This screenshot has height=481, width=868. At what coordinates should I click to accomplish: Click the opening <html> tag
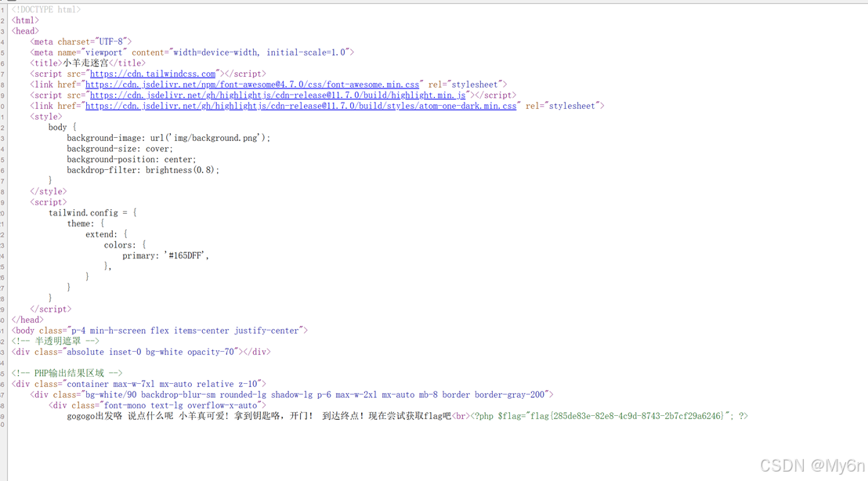tap(26, 20)
